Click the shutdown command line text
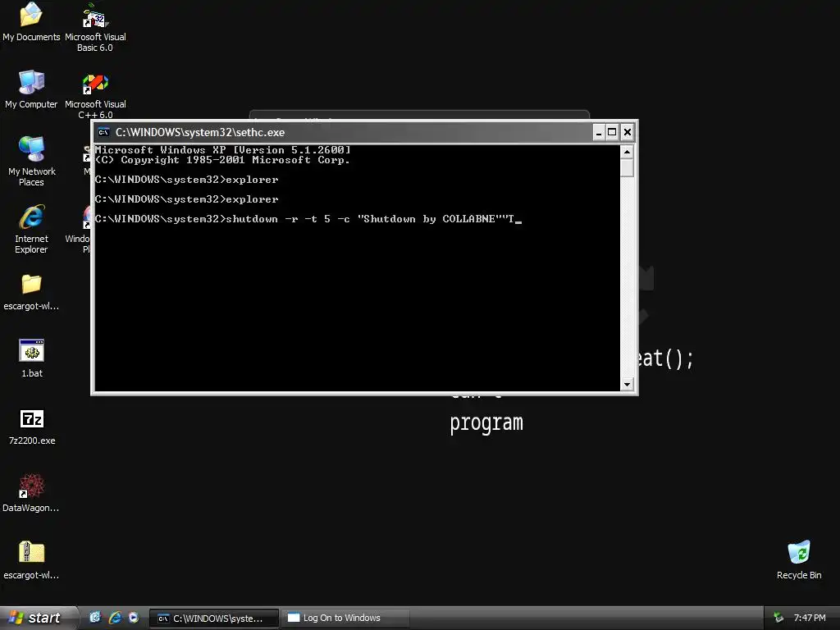840x630 pixels. [308, 218]
